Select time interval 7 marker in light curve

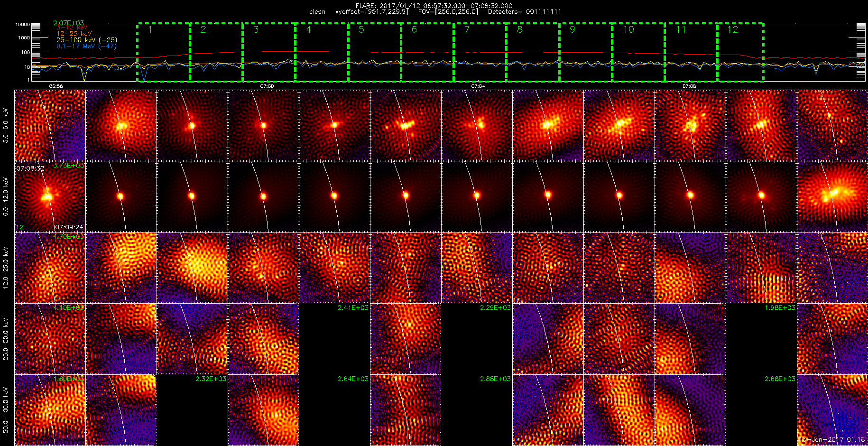(x=467, y=29)
